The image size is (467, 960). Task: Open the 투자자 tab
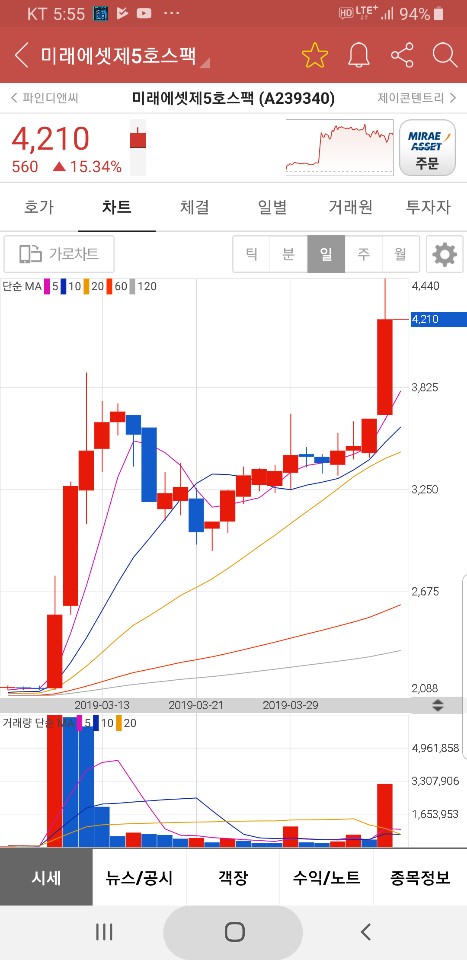click(x=428, y=208)
